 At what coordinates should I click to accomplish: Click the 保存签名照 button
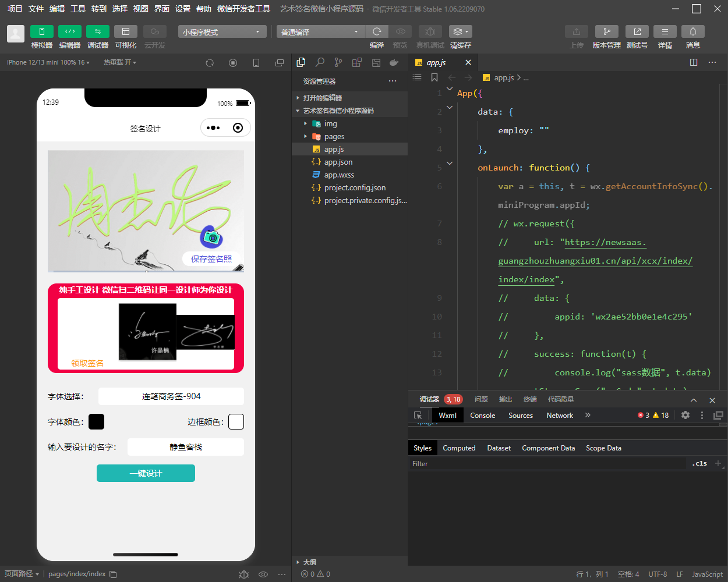coord(211,259)
